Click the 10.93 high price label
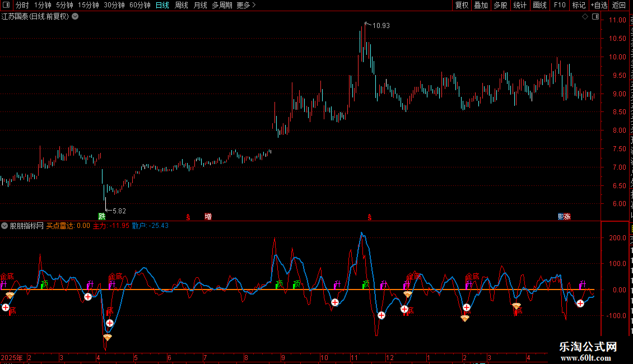The height and width of the screenshot is (364, 633). (381, 26)
